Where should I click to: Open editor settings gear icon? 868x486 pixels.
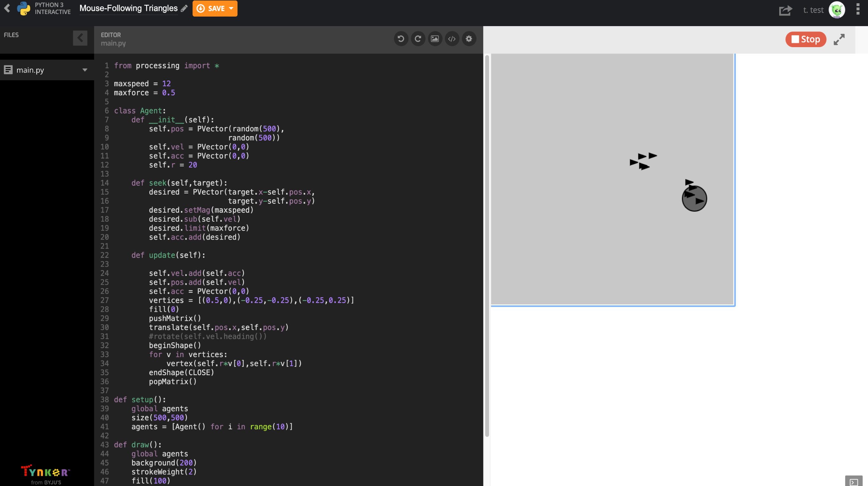click(469, 39)
